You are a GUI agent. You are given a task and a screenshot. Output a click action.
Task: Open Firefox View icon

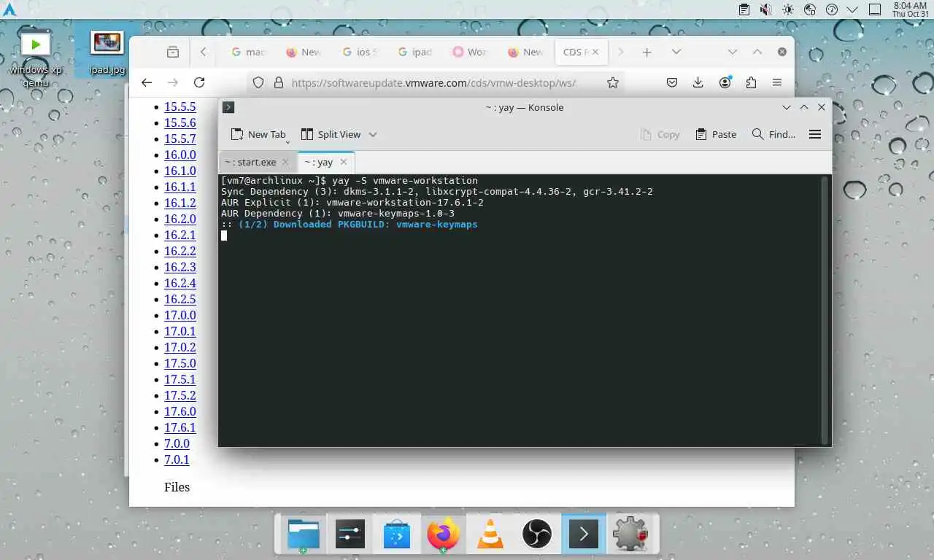pos(173,52)
